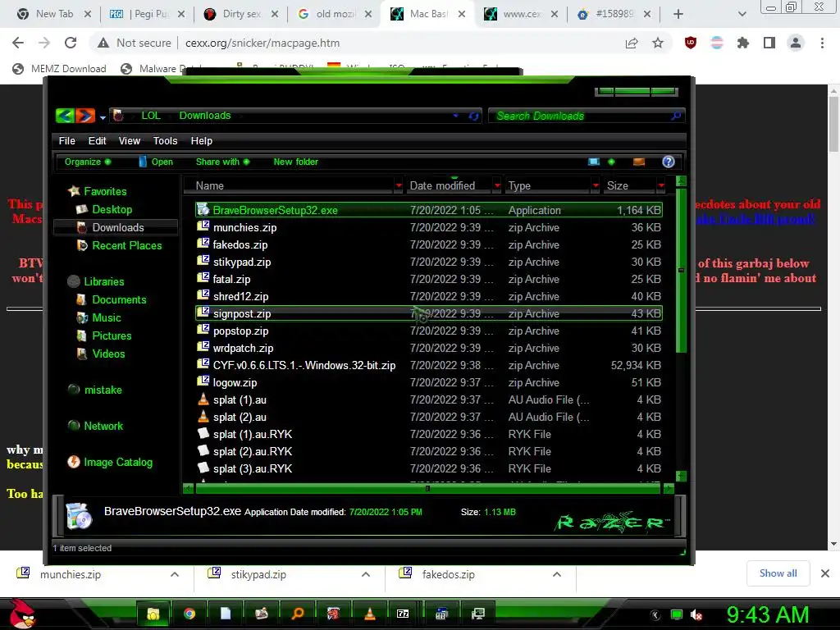Screen dimensions: 840x630
Task: Create a New folder
Action: (295, 162)
